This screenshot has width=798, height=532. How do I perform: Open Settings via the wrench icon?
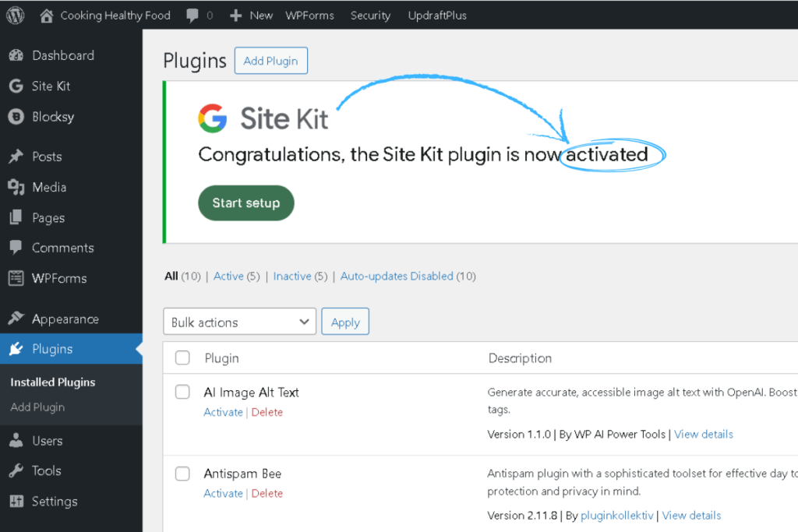coord(16,502)
